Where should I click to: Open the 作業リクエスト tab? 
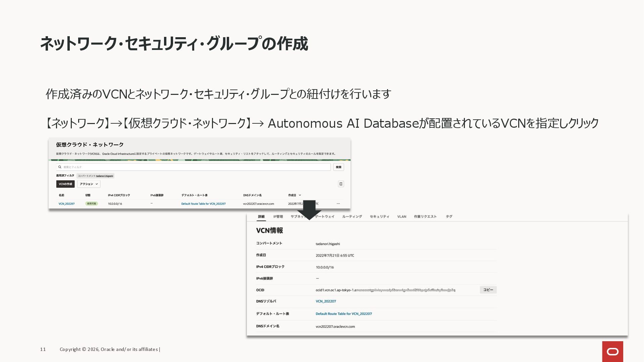pos(425,217)
